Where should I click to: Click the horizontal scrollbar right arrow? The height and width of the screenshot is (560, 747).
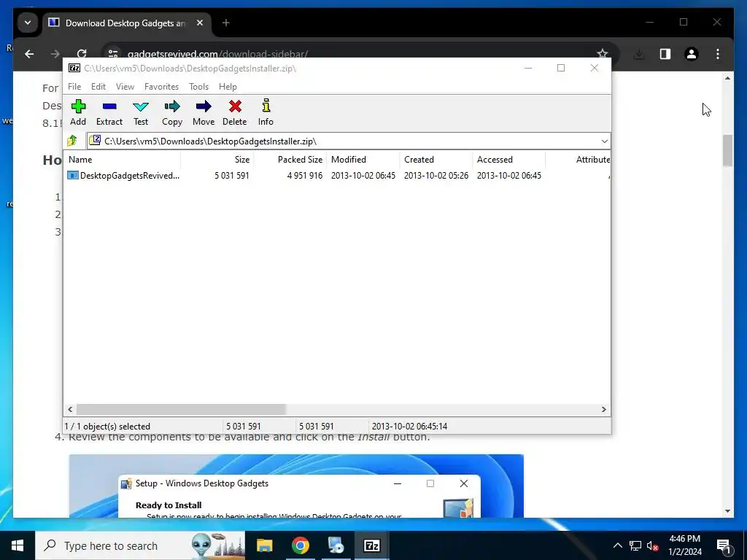(603, 409)
